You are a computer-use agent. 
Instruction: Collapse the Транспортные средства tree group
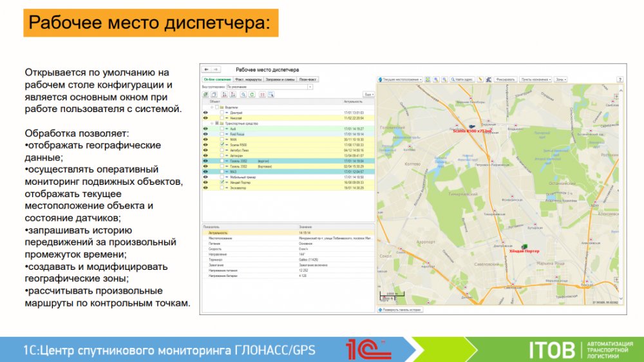click(x=212, y=123)
